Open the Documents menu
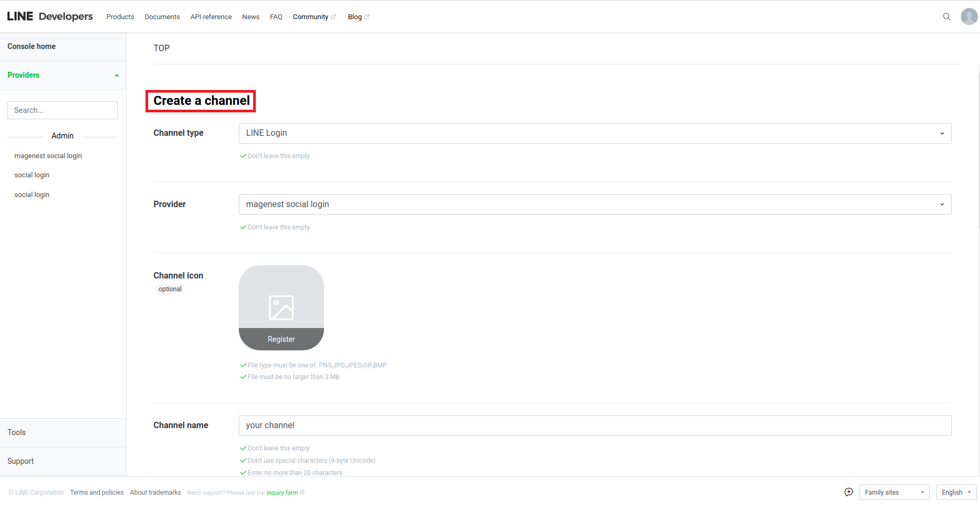980x508 pixels. [x=162, y=17]
